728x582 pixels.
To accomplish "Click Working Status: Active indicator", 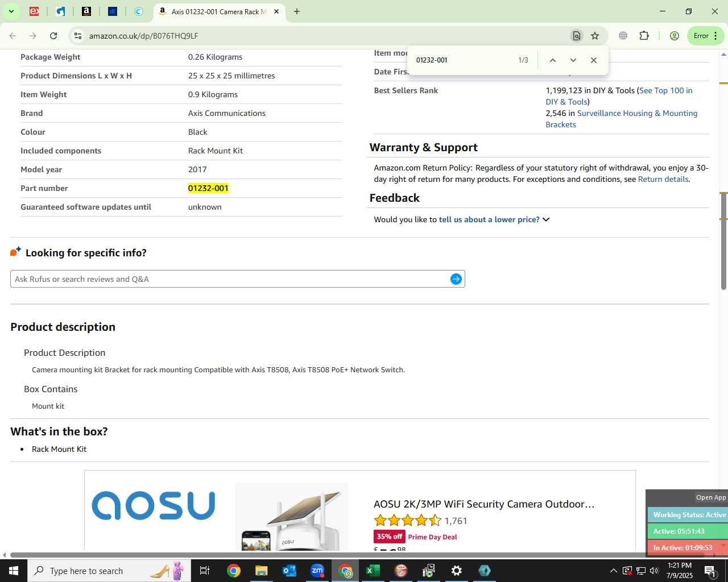I will (688, 515).
